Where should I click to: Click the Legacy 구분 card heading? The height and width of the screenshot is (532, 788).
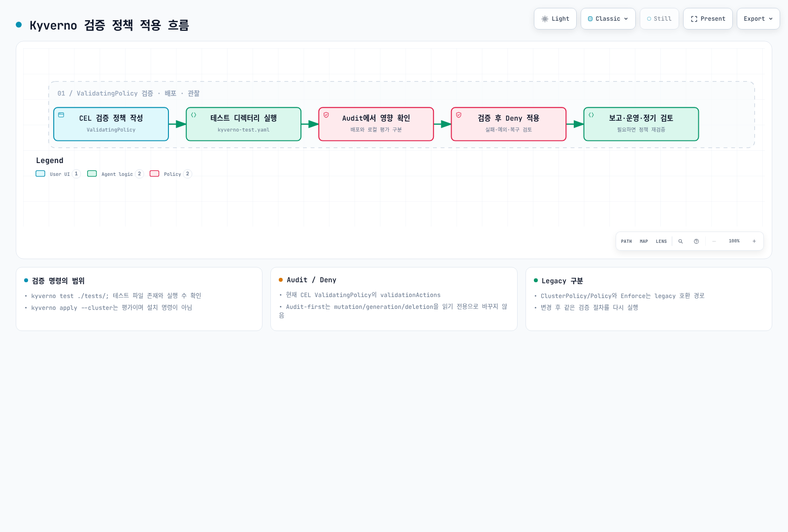point(562,281)
